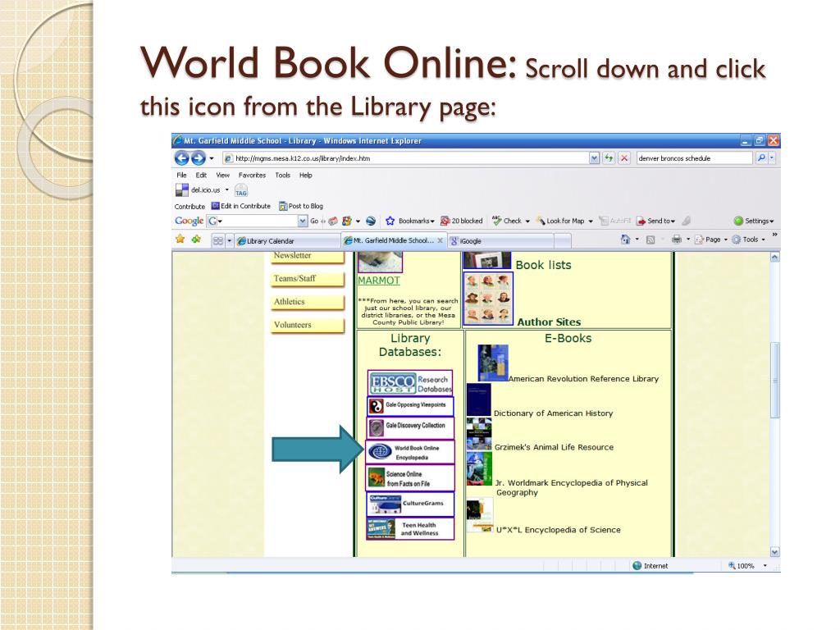Click the browser Back arrow button
This screenshot has height=630, width=840.
tap(182, 158)
